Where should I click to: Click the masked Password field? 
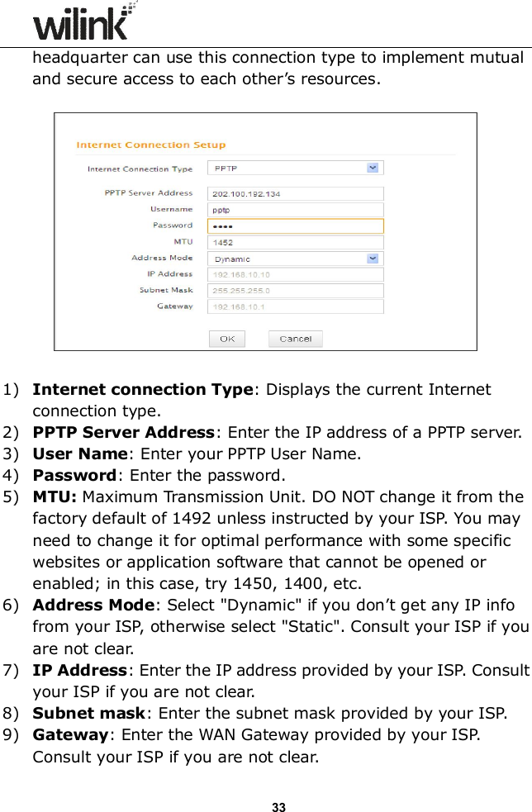[294, 225]
